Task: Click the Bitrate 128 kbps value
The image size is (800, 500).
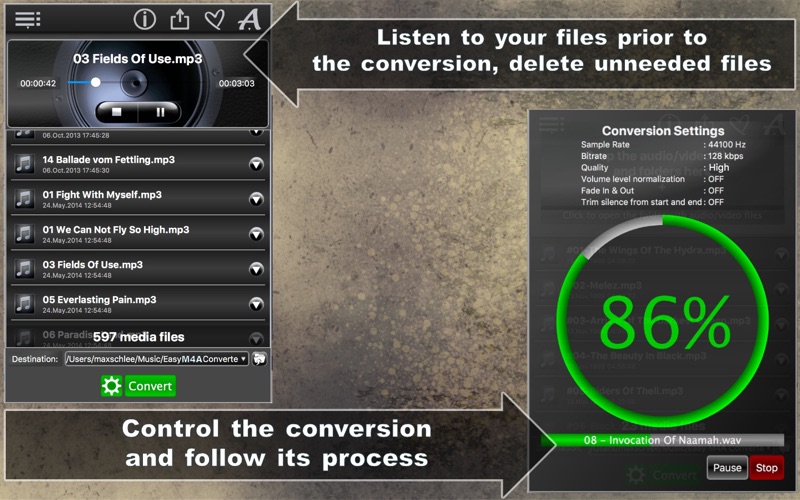Action: click(x=726, y=156)
